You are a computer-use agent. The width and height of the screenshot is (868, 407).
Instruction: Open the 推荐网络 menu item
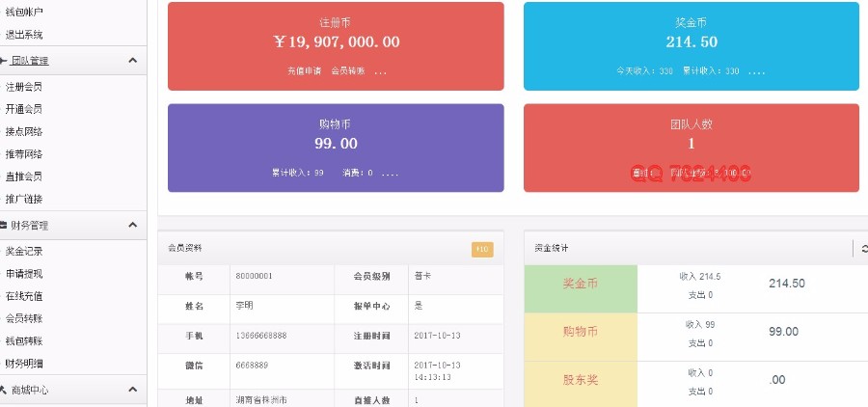click(24, 154)
